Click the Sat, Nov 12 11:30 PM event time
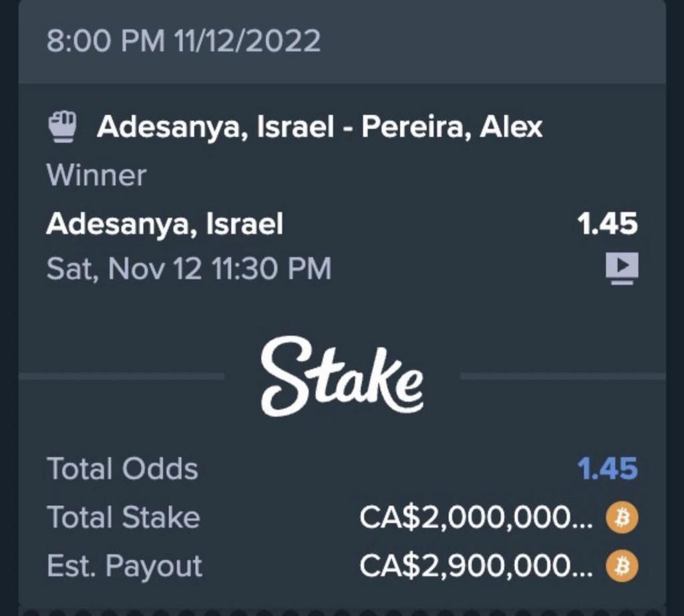 click(x=188, y=269)
